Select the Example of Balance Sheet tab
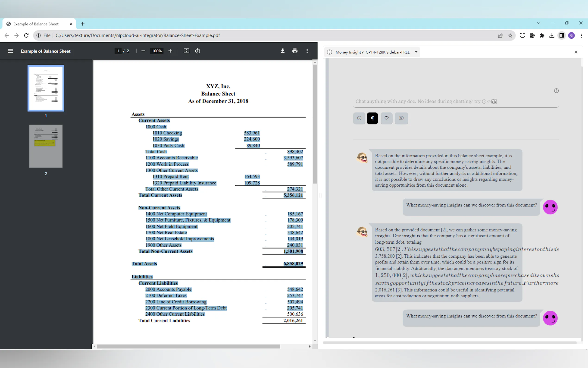 (x=39, y=24)
